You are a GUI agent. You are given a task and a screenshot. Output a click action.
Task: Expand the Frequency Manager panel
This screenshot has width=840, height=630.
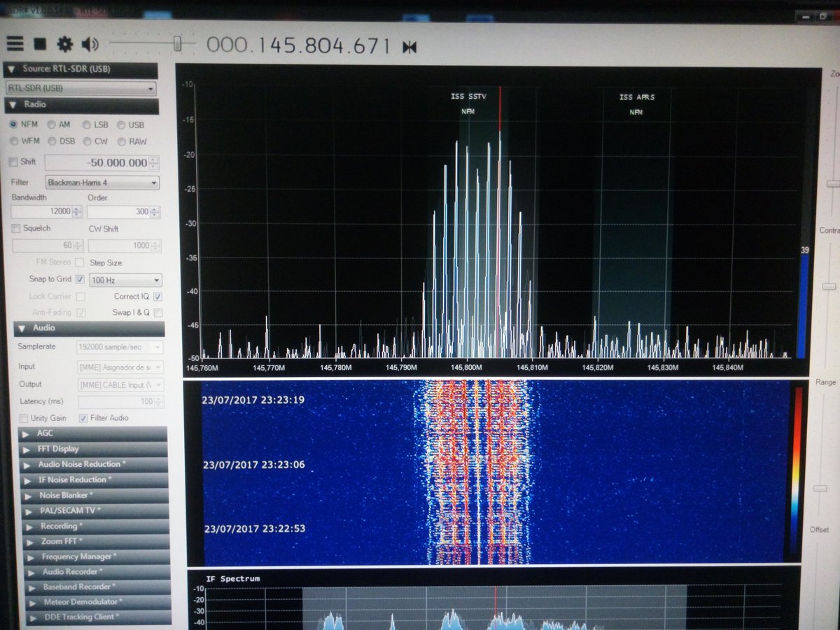tap(96, 556)
